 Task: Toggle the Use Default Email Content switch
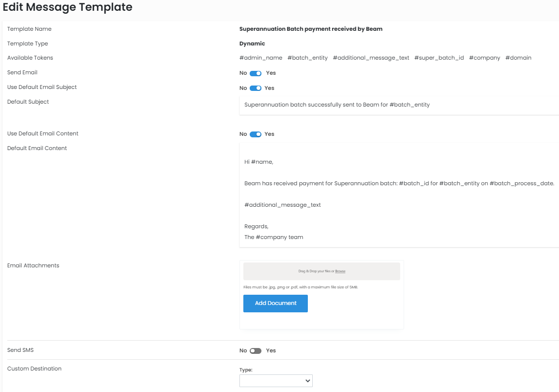pos(256,134)
